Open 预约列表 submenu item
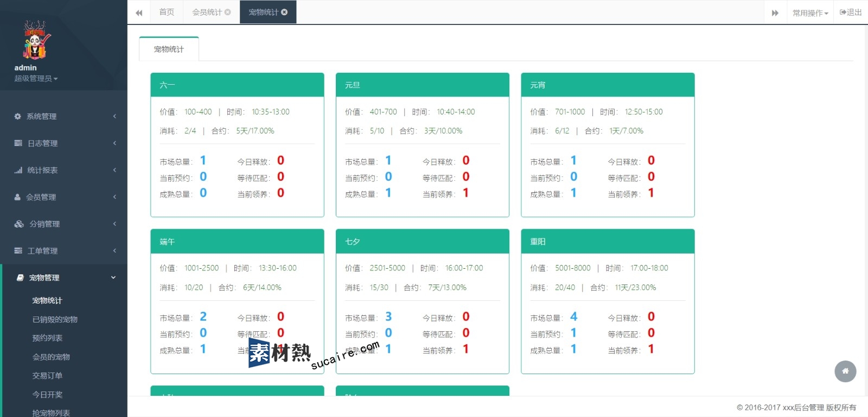868x417 pixels. 47,338
